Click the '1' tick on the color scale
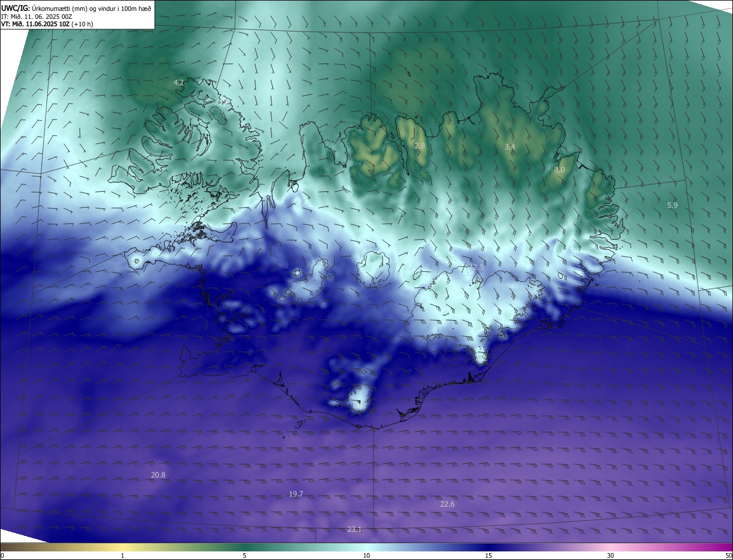This screenshot has height=560, width=733. (123, 555)
